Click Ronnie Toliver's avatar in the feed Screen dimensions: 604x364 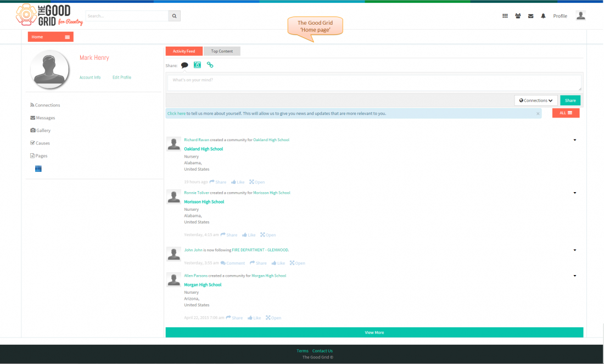pyautogui.click(x=174, y=197)
